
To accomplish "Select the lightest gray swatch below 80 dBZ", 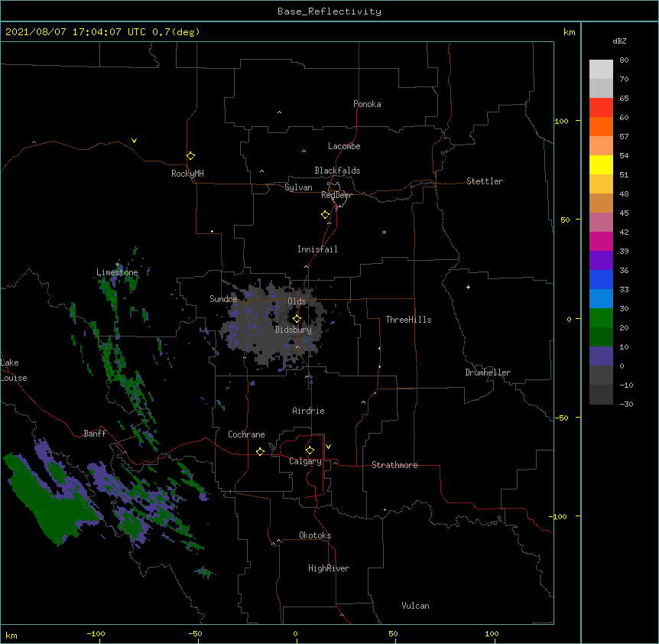I will 601,69.
